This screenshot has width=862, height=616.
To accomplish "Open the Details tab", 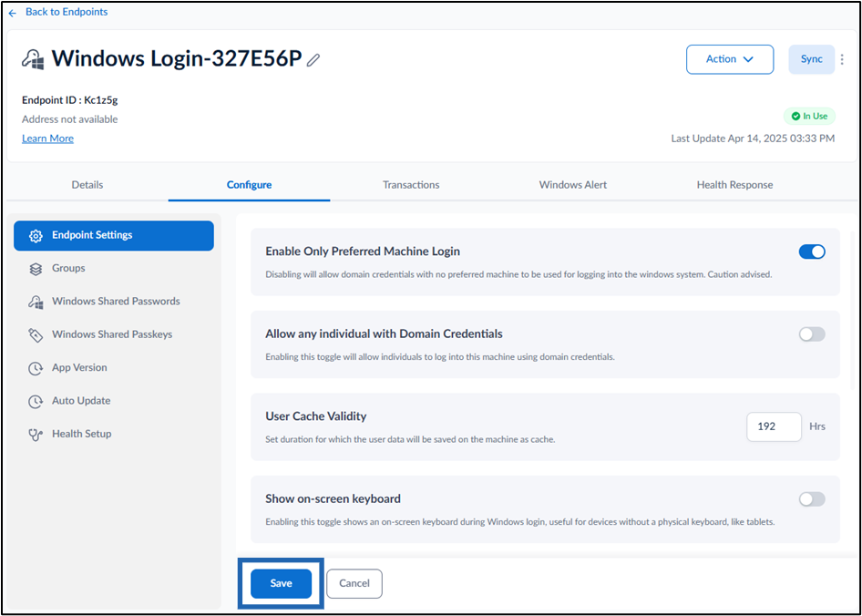I will 87,185.
